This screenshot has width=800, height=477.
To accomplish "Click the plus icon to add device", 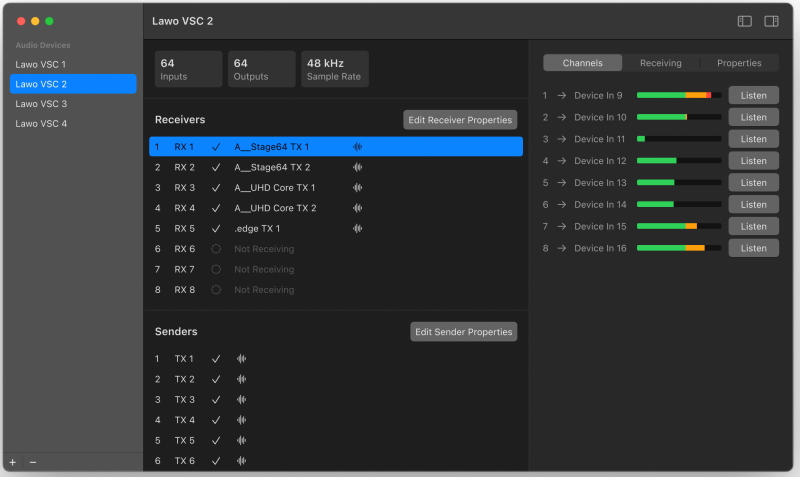I will coord(13,463).
